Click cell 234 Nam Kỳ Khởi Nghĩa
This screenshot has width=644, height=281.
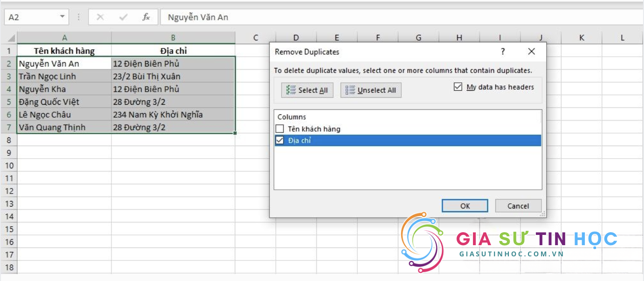coord(173,114)
